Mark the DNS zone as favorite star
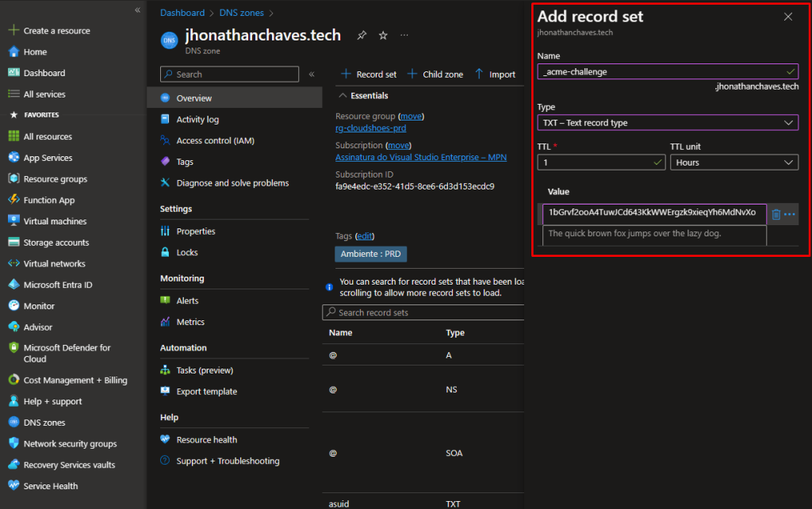This screenshot has width=812, height=509. pos(383,35)
